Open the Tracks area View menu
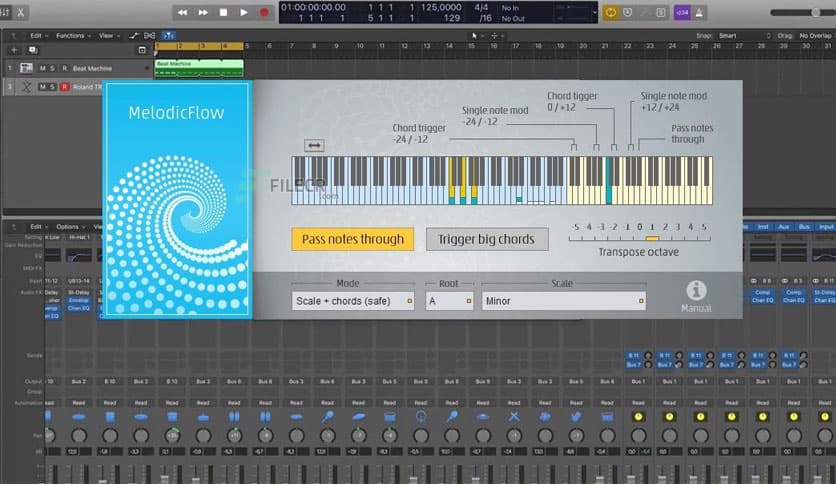 (109, 36)
